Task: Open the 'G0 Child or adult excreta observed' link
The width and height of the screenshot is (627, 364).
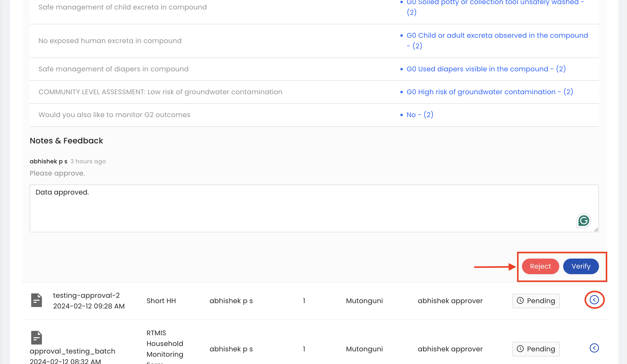Action: pyautogui.click(x=497, y=36)
